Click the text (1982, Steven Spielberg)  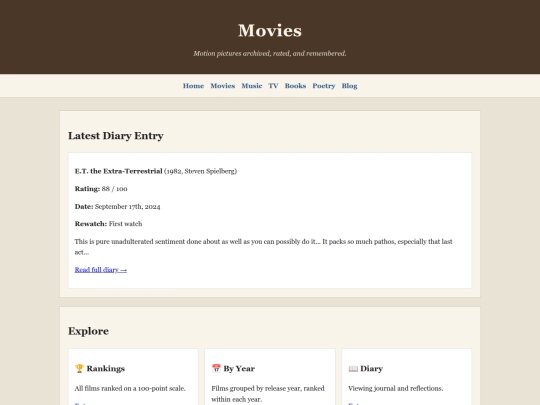pyautogui.click(x=200, y=171)
